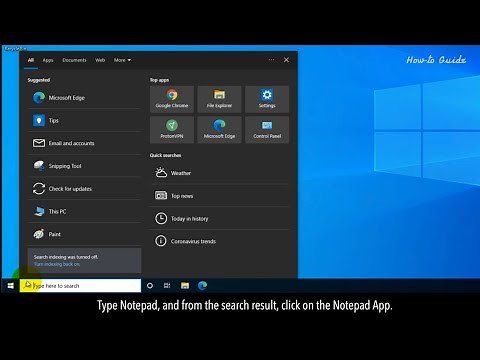The image size is (480, 360).
Task: Launch ProtonVPN tile in Top apps
Action: [x=172, y=129]
